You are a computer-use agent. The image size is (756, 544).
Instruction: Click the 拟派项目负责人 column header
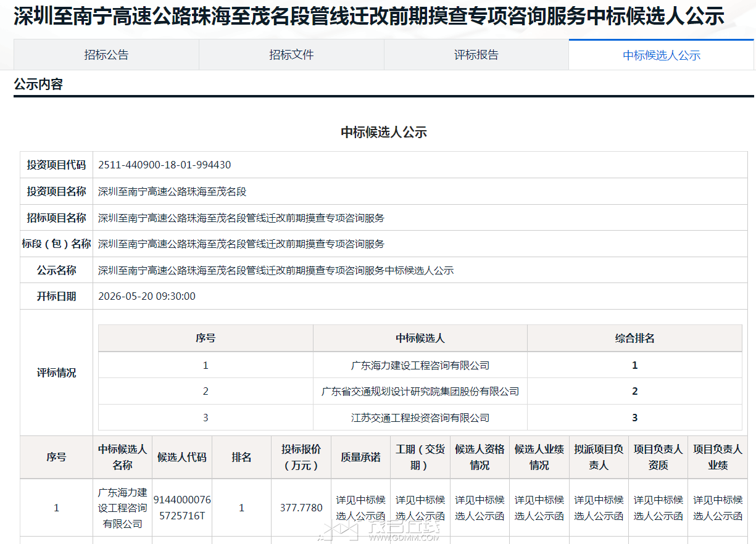[x=599, y=457]
